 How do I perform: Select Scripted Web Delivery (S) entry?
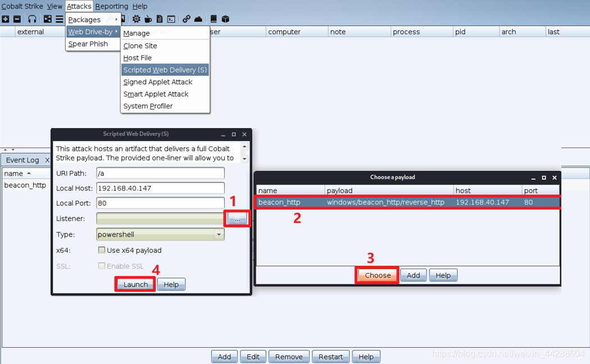coord(165,70)
